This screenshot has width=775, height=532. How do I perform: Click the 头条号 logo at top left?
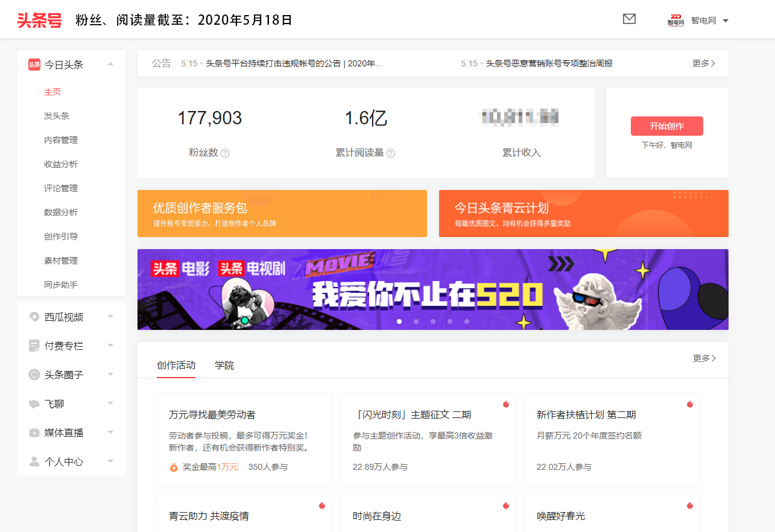(39, 20)
